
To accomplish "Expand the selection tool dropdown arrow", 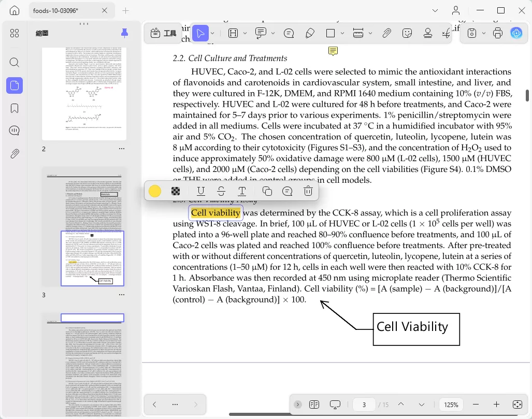I will [212, 33].
